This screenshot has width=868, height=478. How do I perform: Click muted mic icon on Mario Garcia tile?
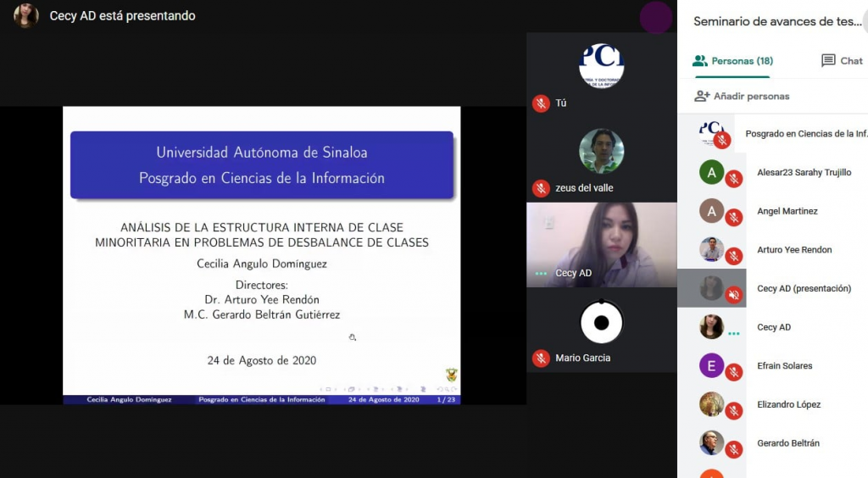point(541,358)
